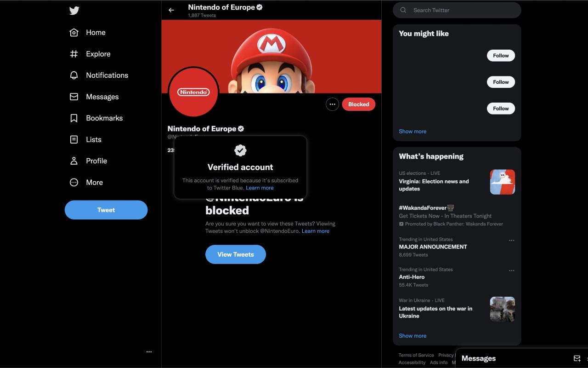Click Learn more in Verified account popup

tap(260, 188)
